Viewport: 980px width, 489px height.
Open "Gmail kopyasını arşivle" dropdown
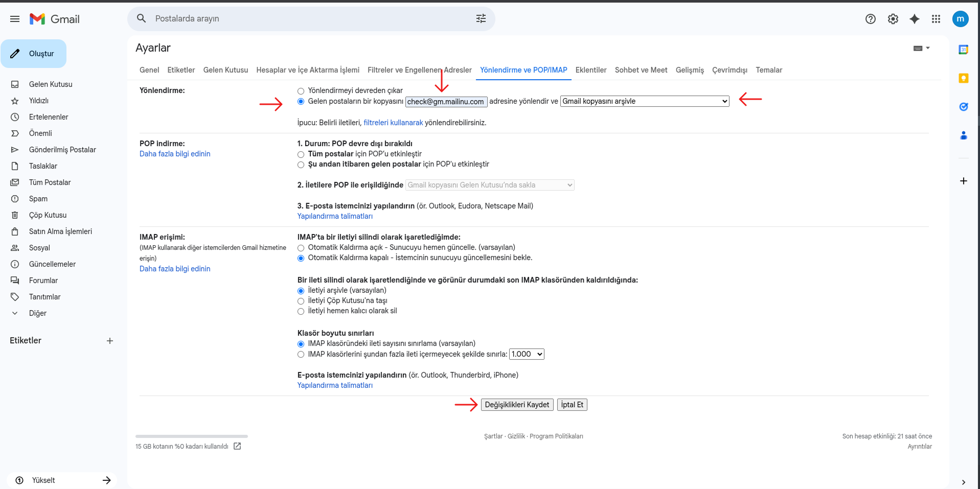point(645,101)
